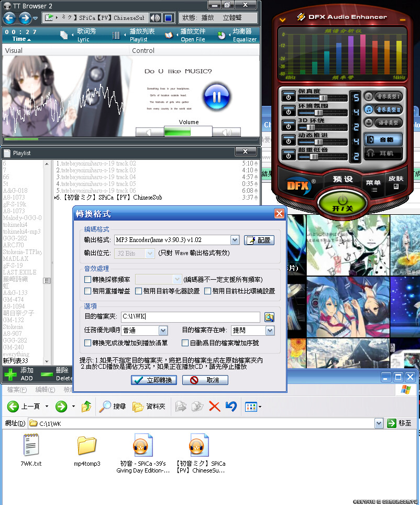420x505 pixels.
Task: Click the convert now button
Action: coord(154,380)
